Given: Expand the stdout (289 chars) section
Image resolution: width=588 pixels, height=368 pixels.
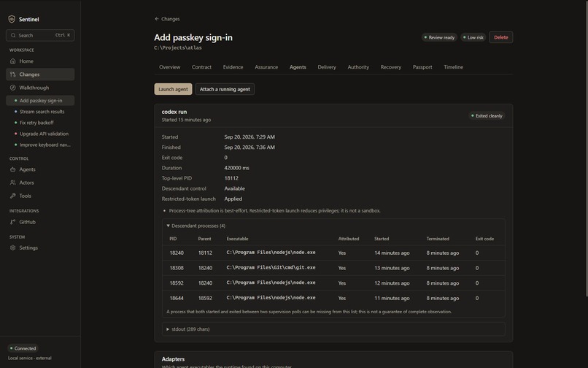Looking at the screenshot, I should [188, 329].
